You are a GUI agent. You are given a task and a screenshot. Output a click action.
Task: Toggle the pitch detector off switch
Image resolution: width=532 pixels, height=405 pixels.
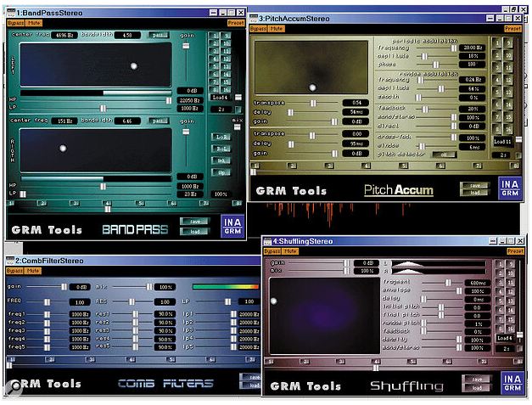point(444,155)
